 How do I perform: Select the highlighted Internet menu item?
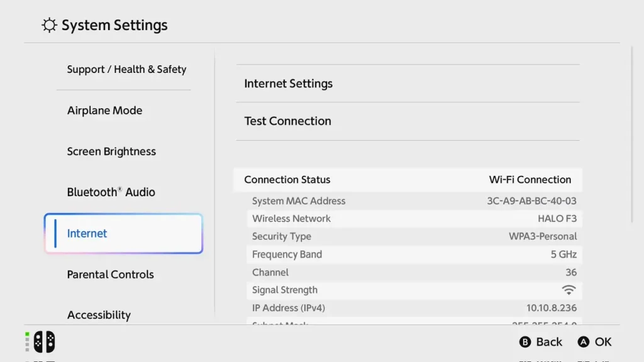tap(124, 233)
